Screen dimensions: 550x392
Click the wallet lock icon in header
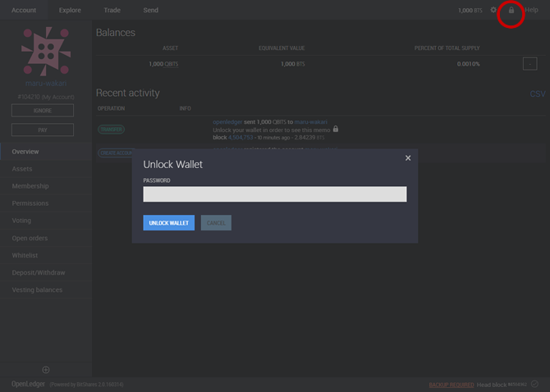coord(511,11)
